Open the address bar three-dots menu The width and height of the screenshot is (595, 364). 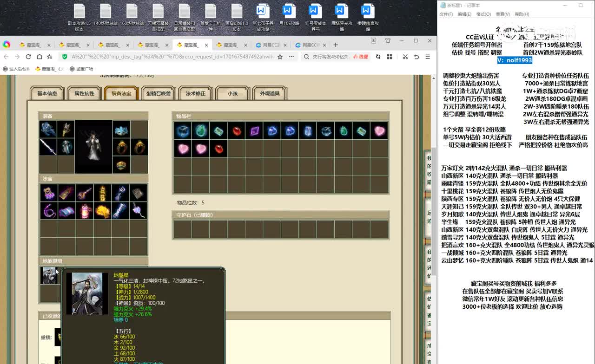[x=291, y=57]
